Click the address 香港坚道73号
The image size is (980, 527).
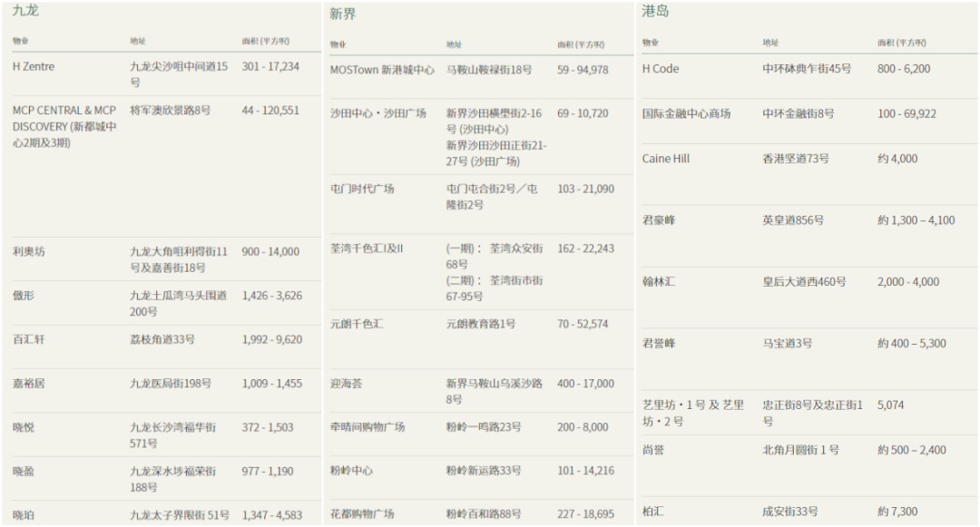[796, 159]
